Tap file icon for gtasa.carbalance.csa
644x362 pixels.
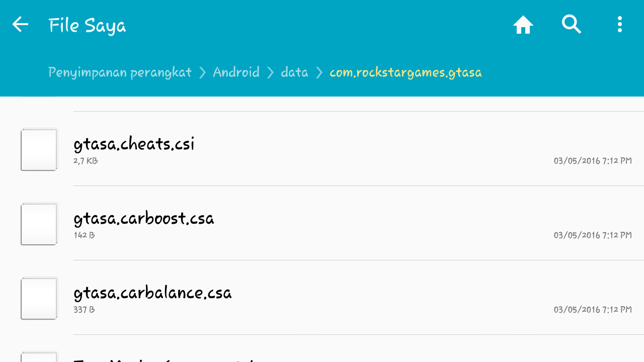click(39, 298)
